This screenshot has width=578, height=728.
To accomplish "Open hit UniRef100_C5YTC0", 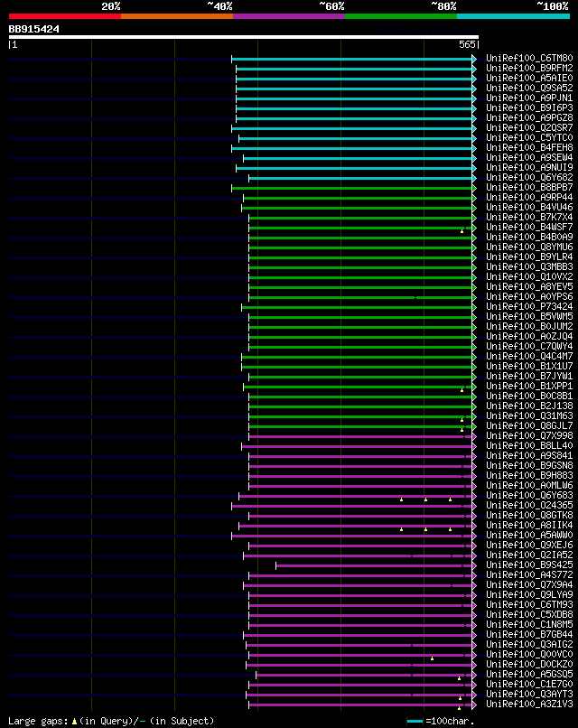I will coord(529,138).
